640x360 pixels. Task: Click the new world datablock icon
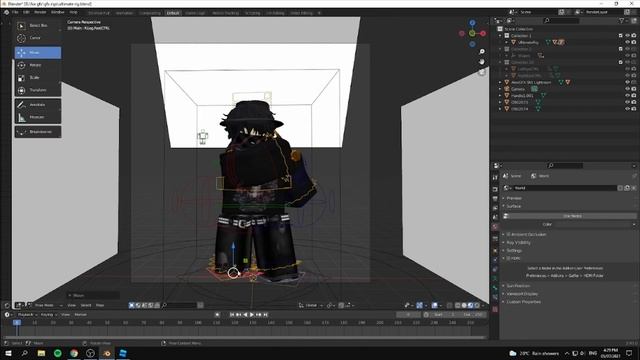coord(627,188)
